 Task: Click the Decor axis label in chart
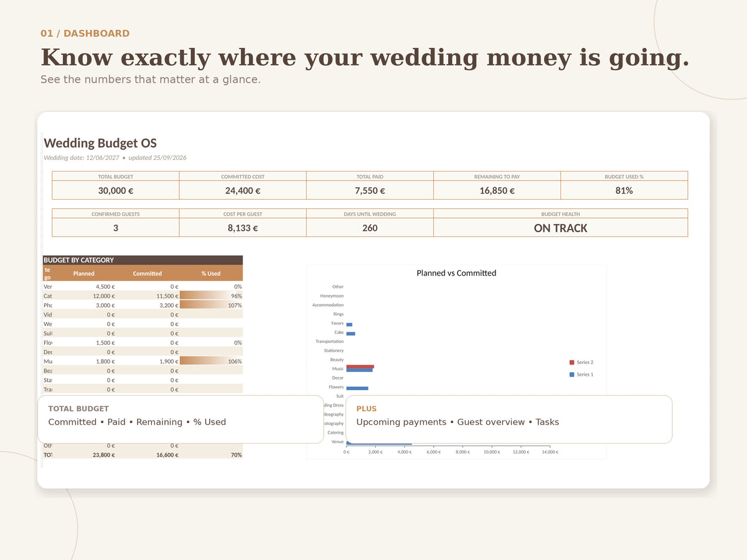coord(337,378)
